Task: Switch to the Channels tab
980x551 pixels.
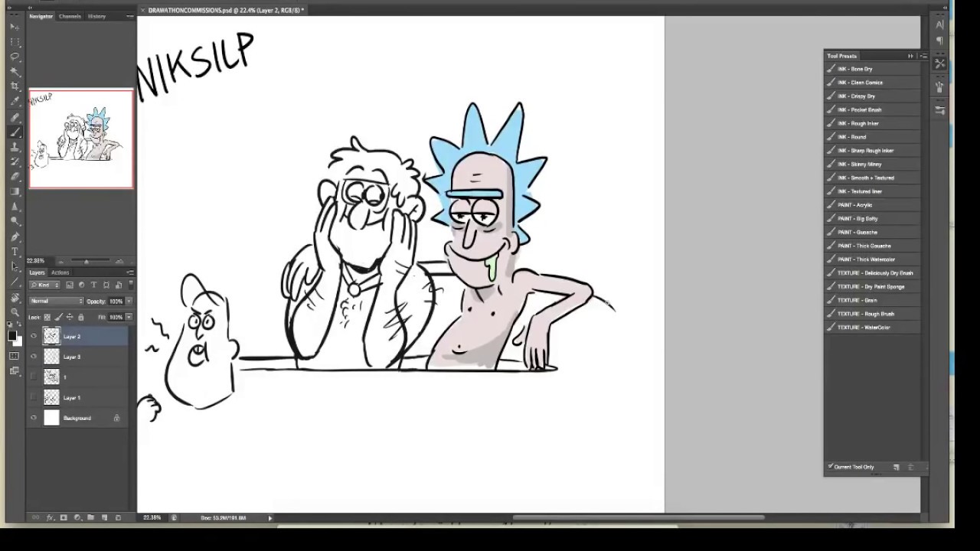Action: 70,16
